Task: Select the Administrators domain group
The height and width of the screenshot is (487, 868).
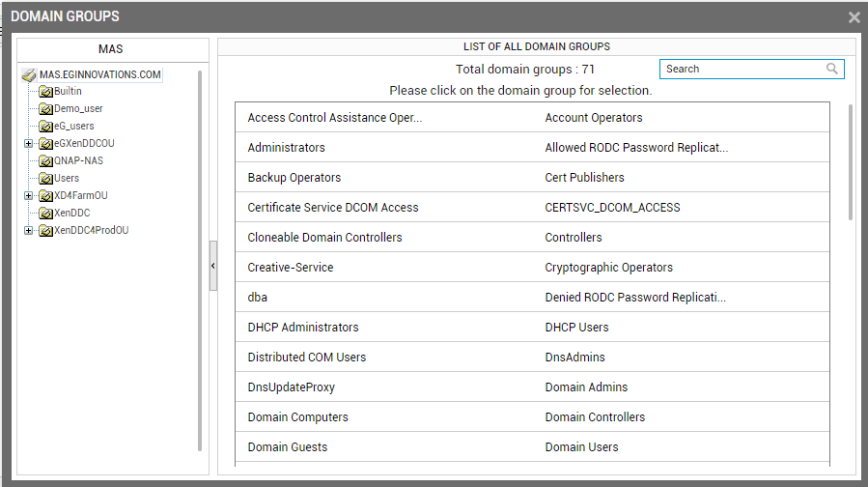Action: tap(286, 148)
